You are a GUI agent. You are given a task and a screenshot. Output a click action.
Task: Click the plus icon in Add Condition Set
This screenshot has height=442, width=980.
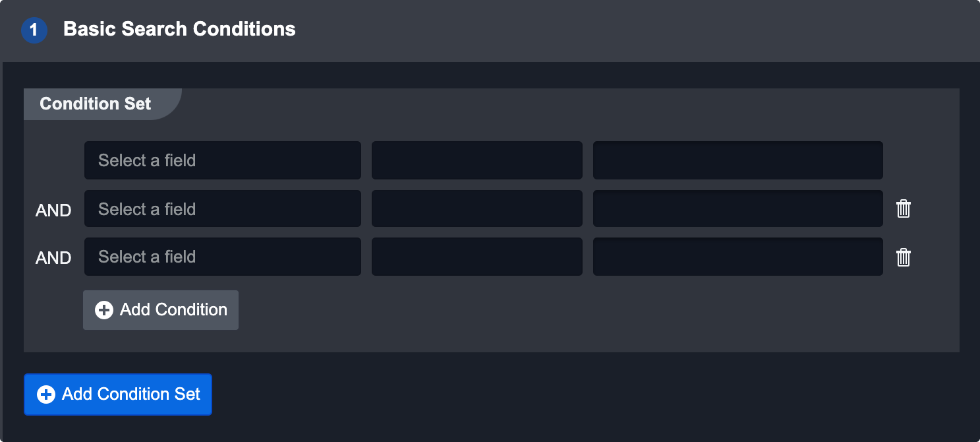[x=46, y=395]
